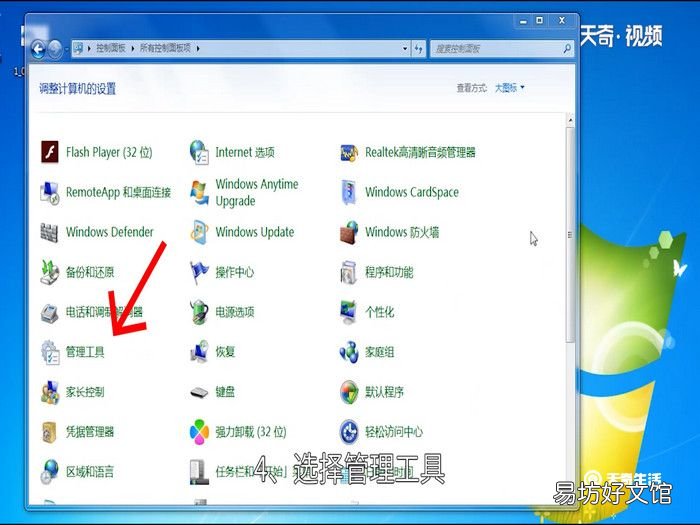This screenshot has height=525, width=700.
Task: Click the Windows CardSpace icon
Action: point(348,192)
